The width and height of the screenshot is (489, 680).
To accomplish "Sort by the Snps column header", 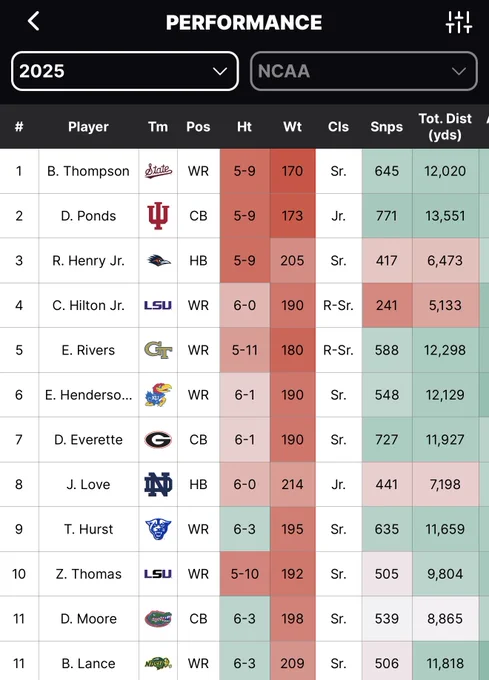I will coord(386,127).
